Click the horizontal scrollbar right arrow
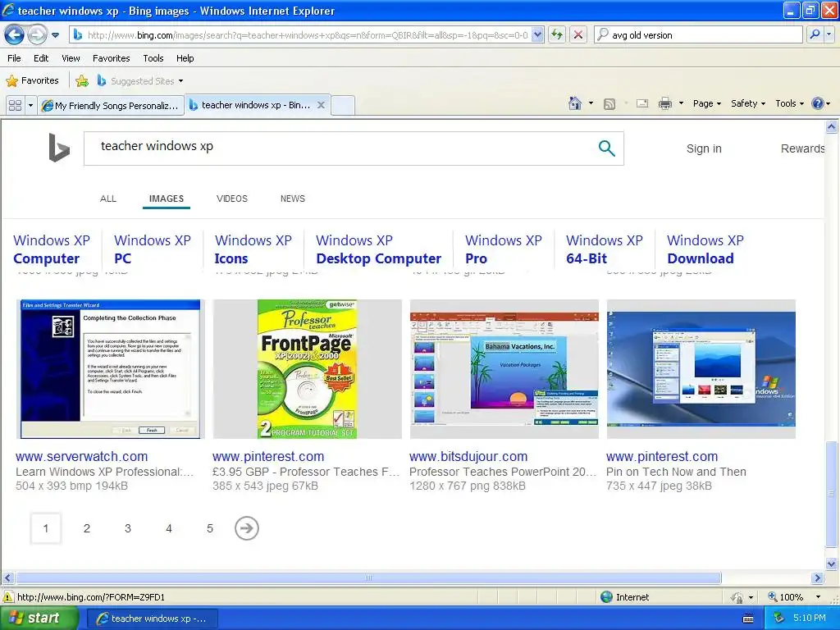This screenshot has height=630, width=840. [x=817, y=578]
